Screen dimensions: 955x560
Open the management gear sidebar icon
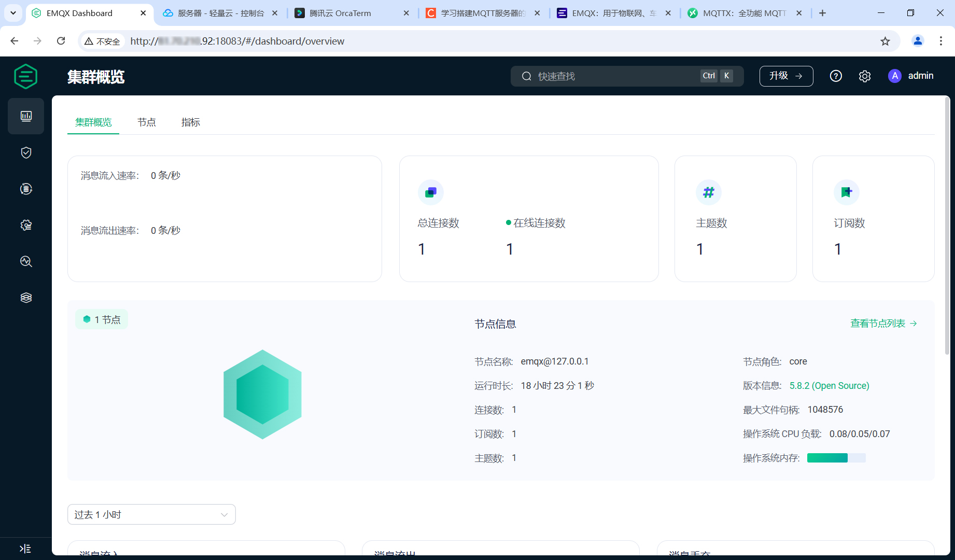[x=26, y=225]
